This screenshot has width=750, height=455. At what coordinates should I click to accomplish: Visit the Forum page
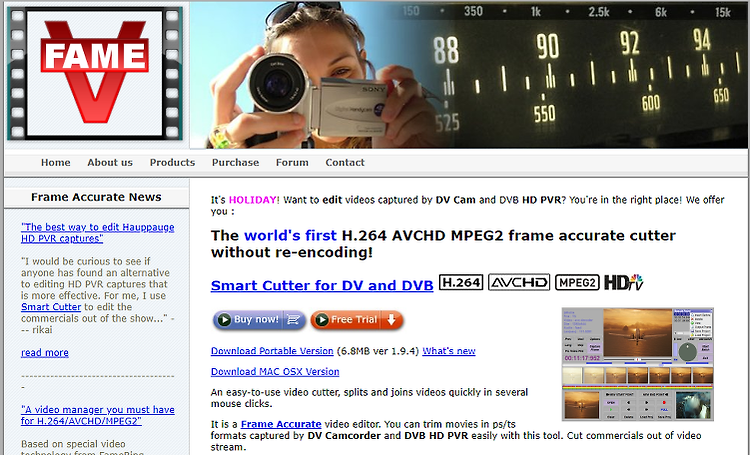pyautogui.click(x=292, y=163)
